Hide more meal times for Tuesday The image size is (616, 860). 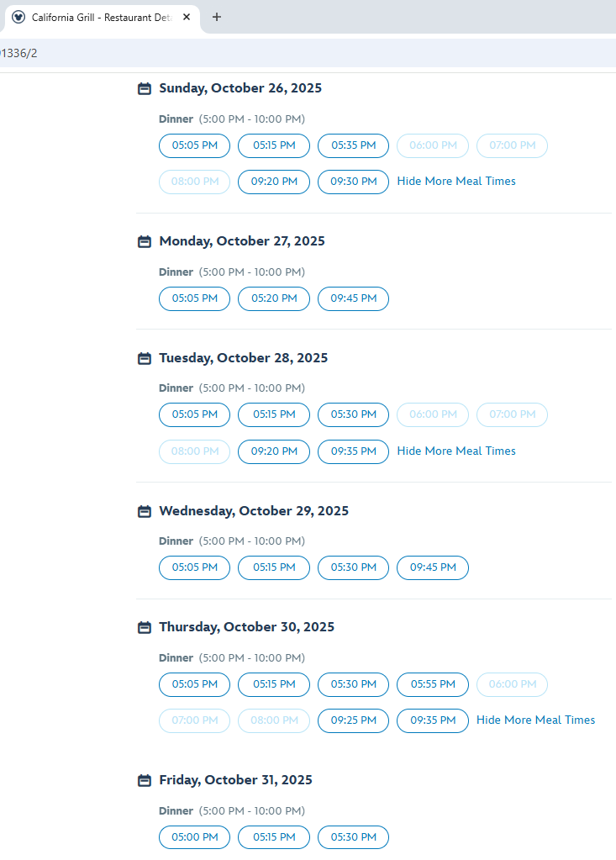[x=456, y=451]
